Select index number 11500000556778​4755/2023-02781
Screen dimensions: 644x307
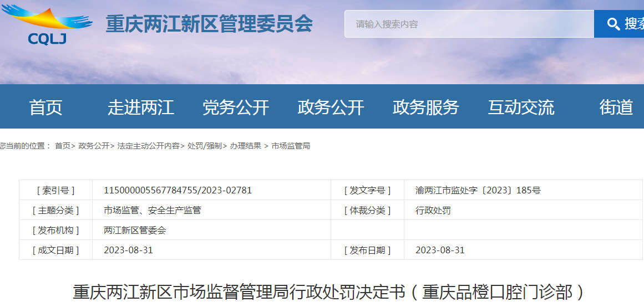178,190
